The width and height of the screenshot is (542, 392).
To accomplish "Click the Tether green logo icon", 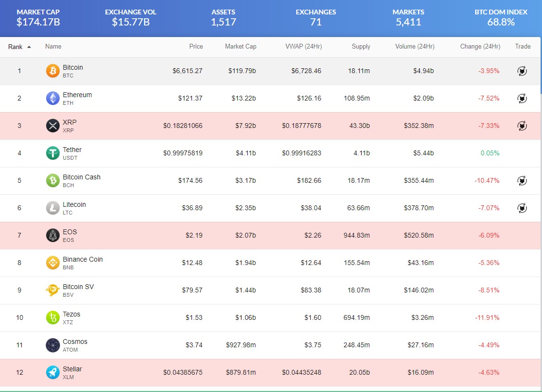I will click(x=53, y=153).
